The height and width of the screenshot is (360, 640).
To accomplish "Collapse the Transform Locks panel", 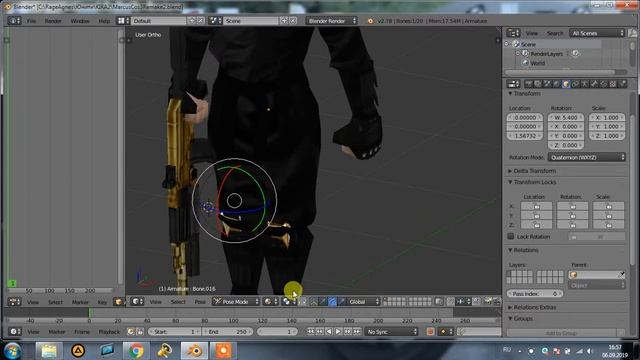I will (532, 182).
